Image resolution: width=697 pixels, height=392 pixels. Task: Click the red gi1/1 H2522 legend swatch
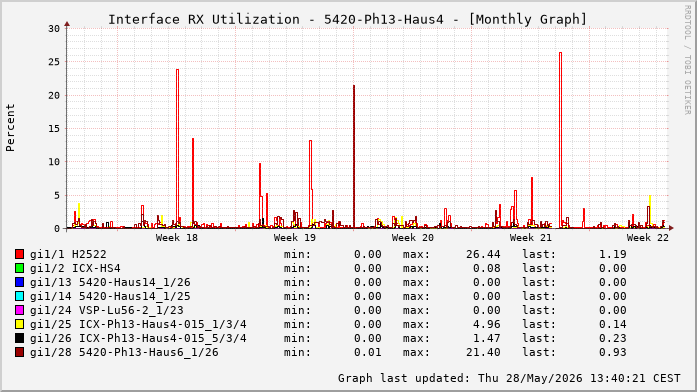coord(19,254)
